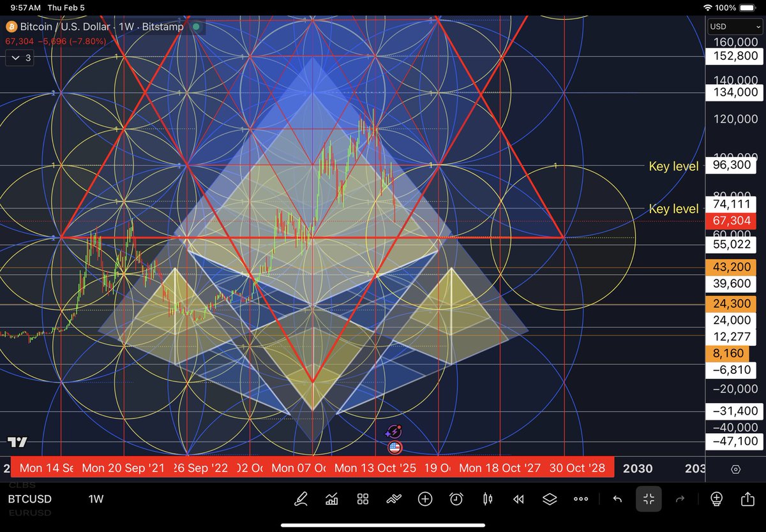Screen dimensions: 766x532
Task: Open chart settings gear near the time axis
Action: [x=735, y=469]
